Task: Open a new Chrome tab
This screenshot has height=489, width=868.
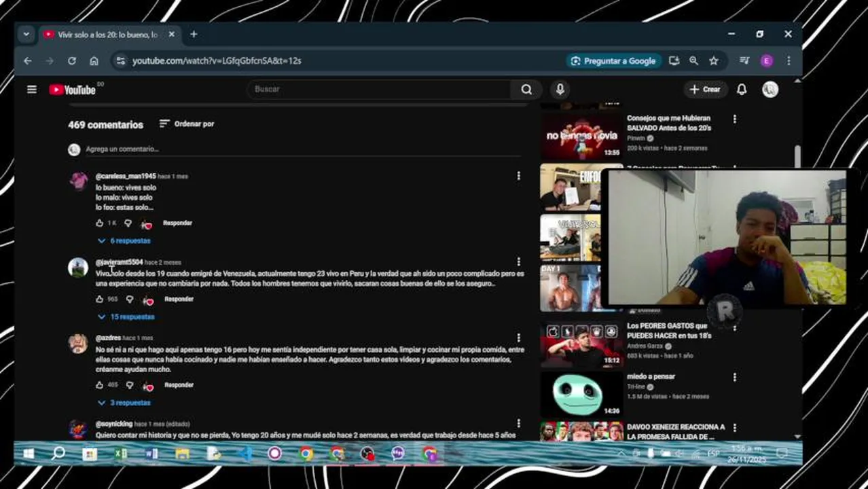Action: (194, 34)
